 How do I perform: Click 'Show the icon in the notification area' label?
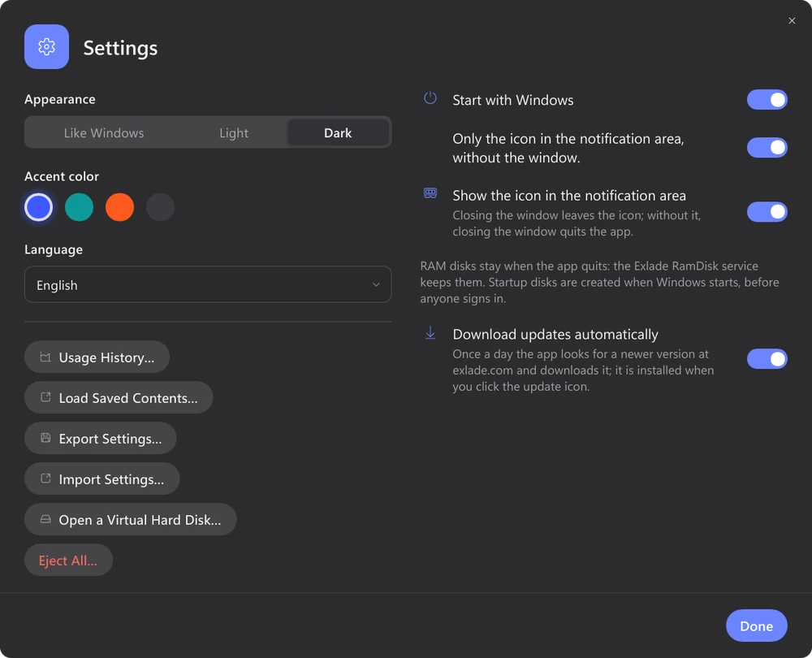(x=569, y=195)
